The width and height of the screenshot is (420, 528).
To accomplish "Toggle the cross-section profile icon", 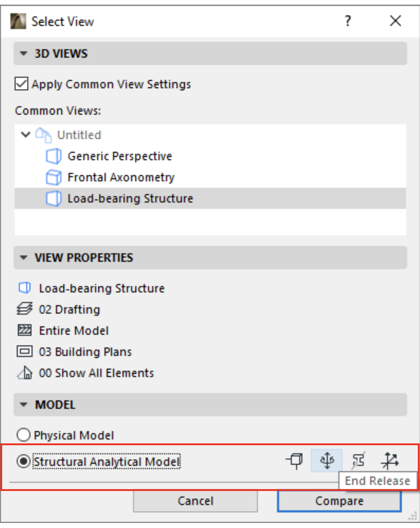I will point(358,460).
